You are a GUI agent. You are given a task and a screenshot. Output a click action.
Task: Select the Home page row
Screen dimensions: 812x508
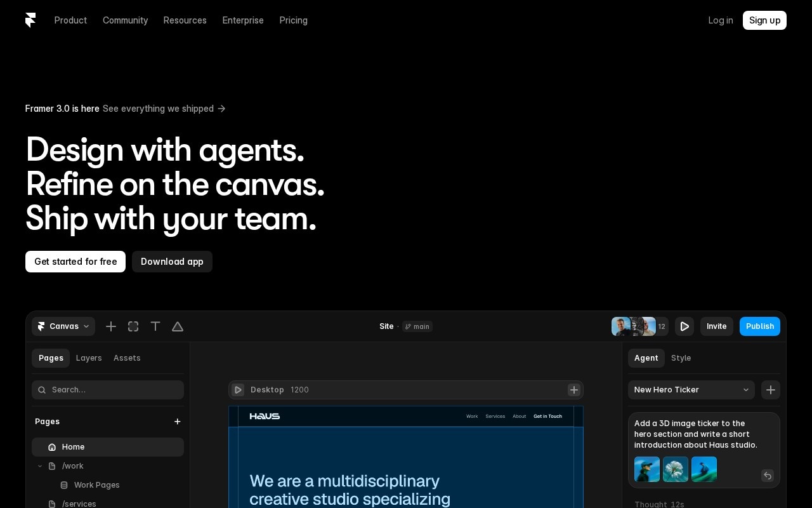[x=108, y=447]
